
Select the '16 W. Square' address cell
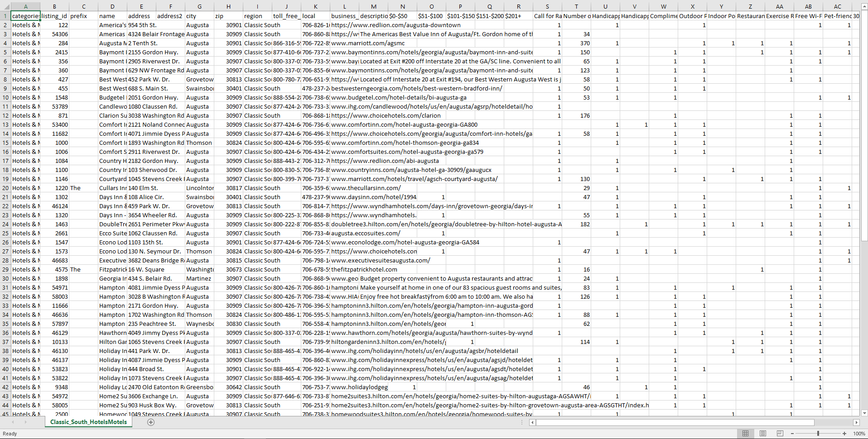point(141,269)
